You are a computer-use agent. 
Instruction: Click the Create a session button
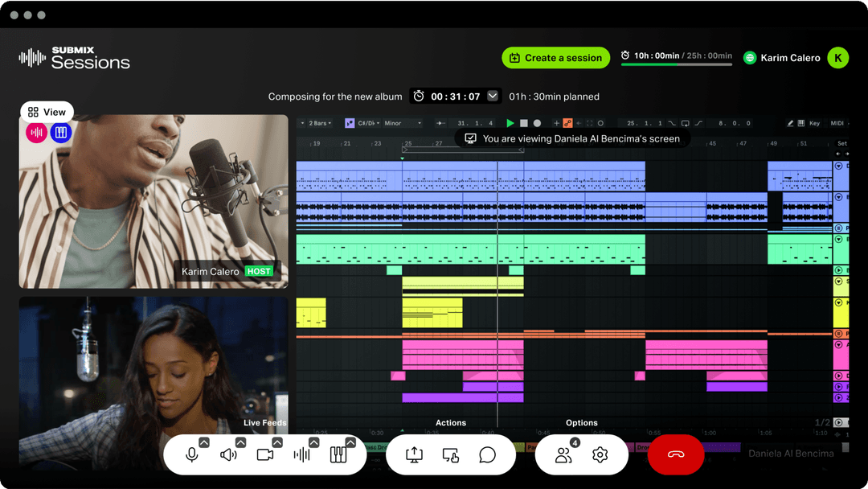(x=555, y=58)
